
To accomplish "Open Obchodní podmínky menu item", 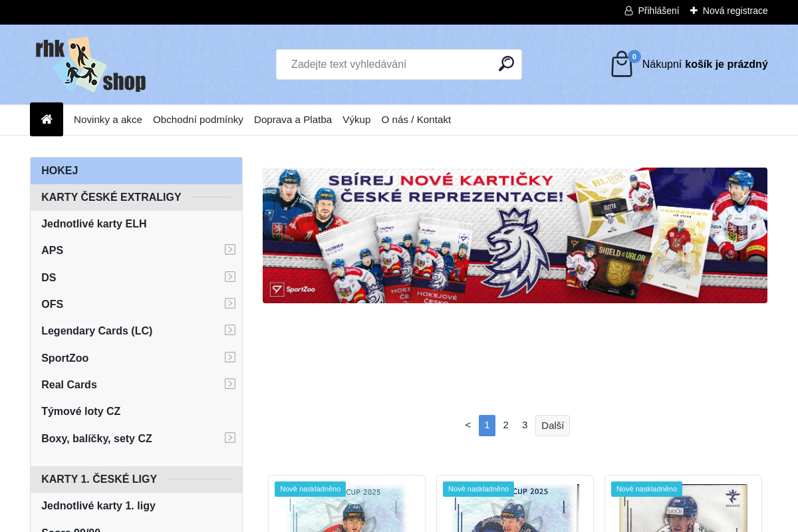I will point(198,120).
